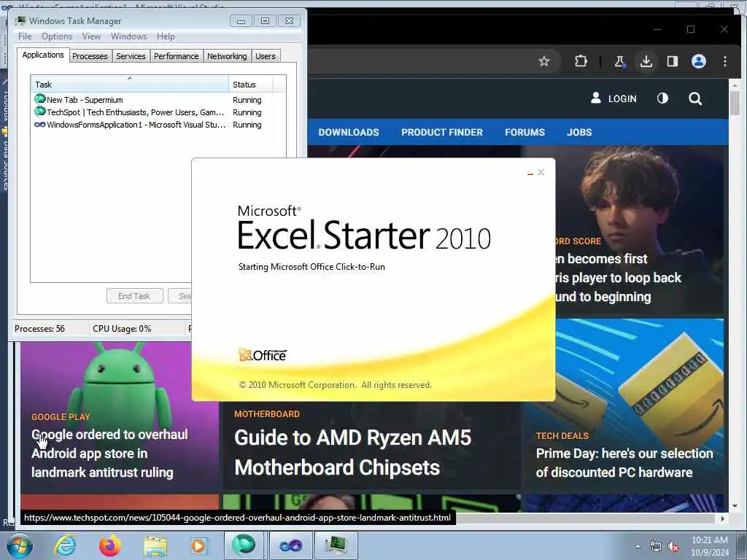Click the TECH DEALS category label
This screenshot has width=747, height=560.
[x=562, y=436]
